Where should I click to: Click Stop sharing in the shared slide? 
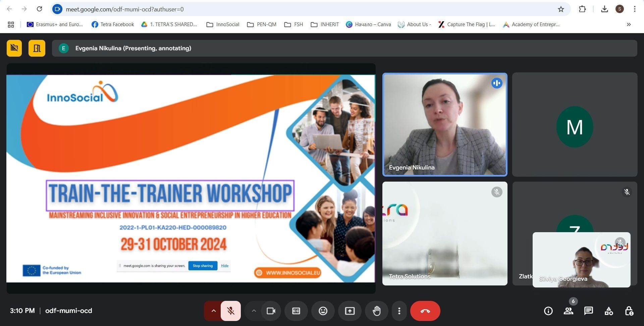[x=203, y=266]
